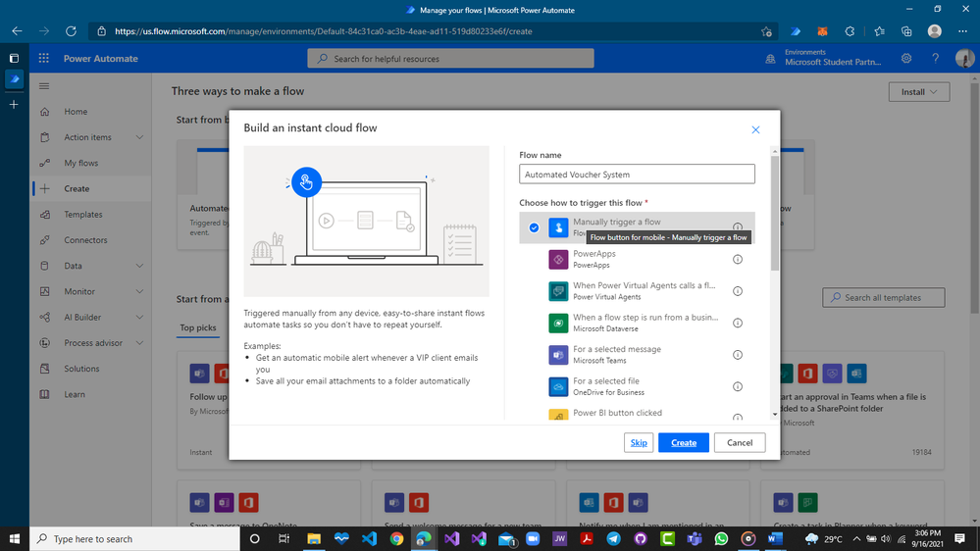This screenshot has height=551, width=980.
Task: Open the browser profile avatar icon
Action: tap(934, 31)
